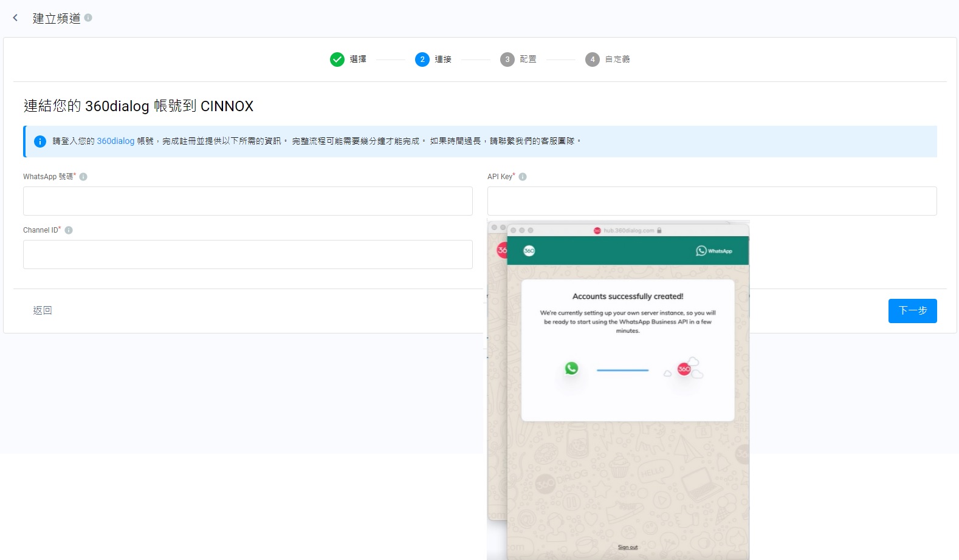Click the blue info icon in the notice banner
The height and width of the screenshot is (560, 959).
tap(40, 142)
